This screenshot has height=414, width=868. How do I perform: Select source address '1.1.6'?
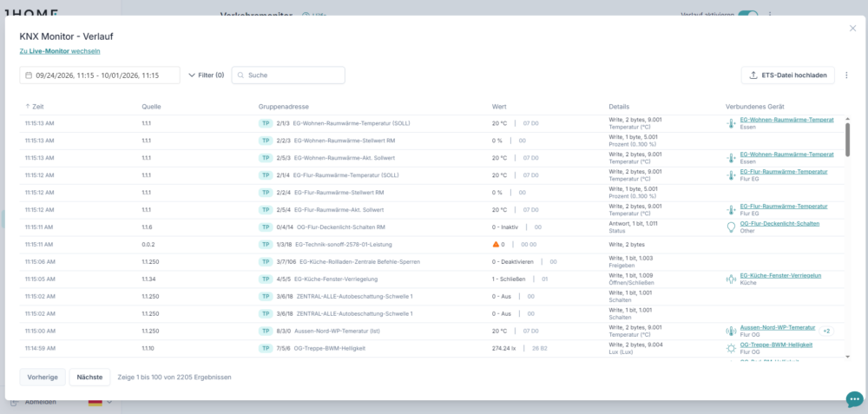147,227
